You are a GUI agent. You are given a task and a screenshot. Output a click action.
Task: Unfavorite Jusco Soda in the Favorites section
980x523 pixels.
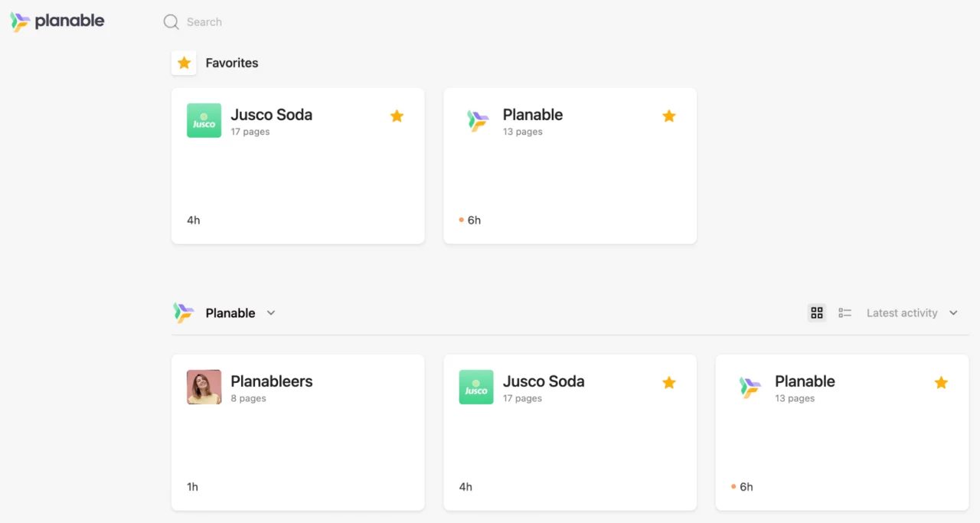pyautogui.click(x=397, y=116)
